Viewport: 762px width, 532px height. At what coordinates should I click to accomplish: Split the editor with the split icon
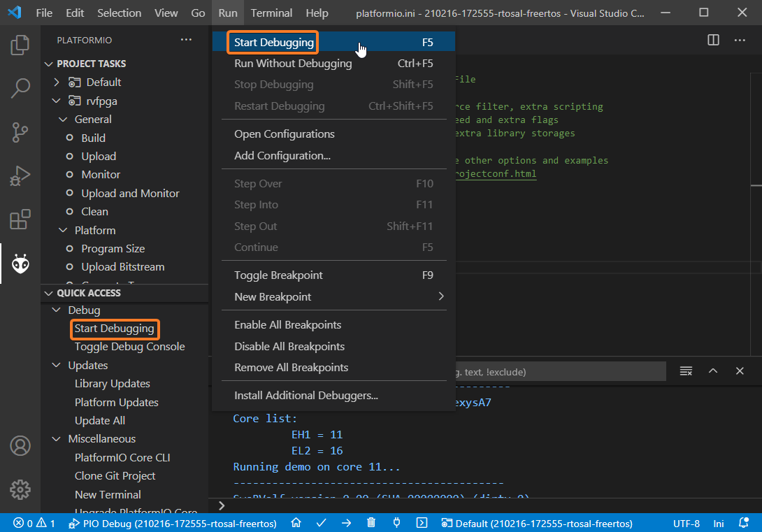(713, 40)
